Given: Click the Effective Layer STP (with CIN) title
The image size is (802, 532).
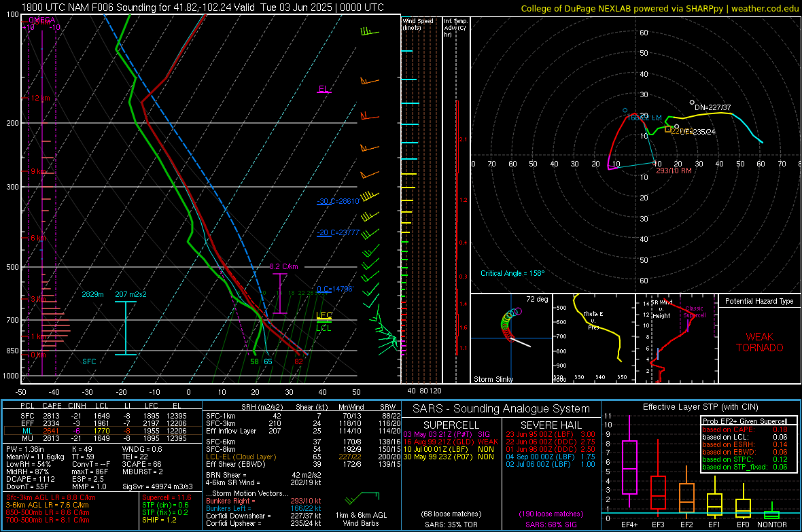Looking at the screenshot, I should click(700, 407).
